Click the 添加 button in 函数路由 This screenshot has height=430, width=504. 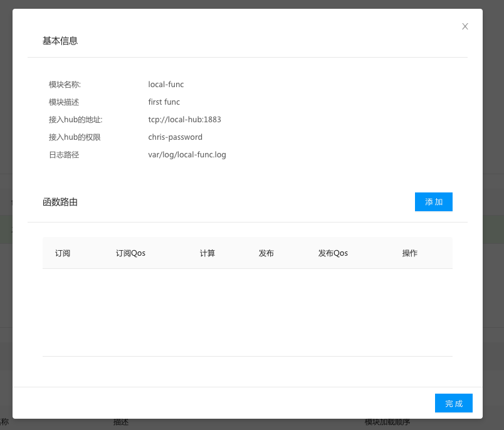[x=433, y=202]
